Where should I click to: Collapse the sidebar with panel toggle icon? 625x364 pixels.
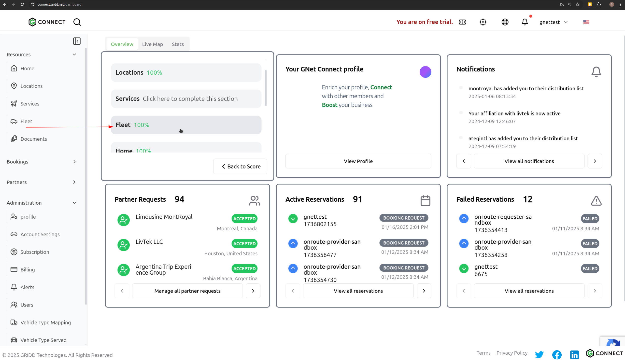coord(77,41)
